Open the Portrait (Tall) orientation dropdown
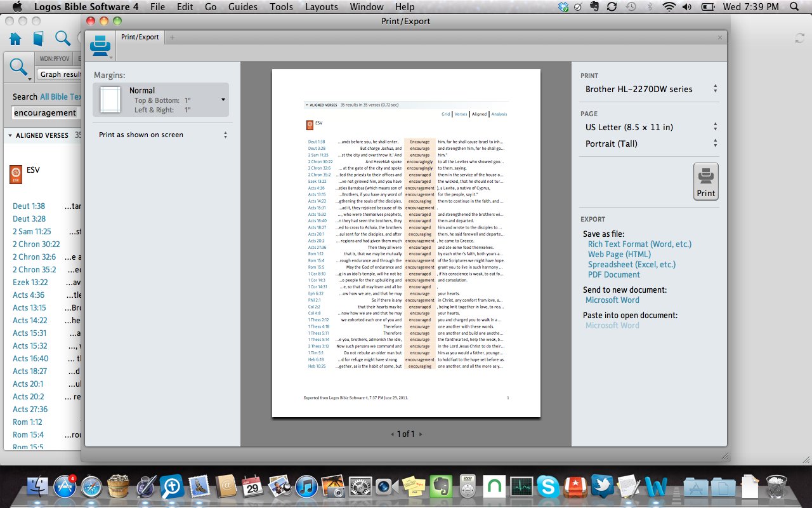This screenshot has width=812, height=508. coord(651,144)
